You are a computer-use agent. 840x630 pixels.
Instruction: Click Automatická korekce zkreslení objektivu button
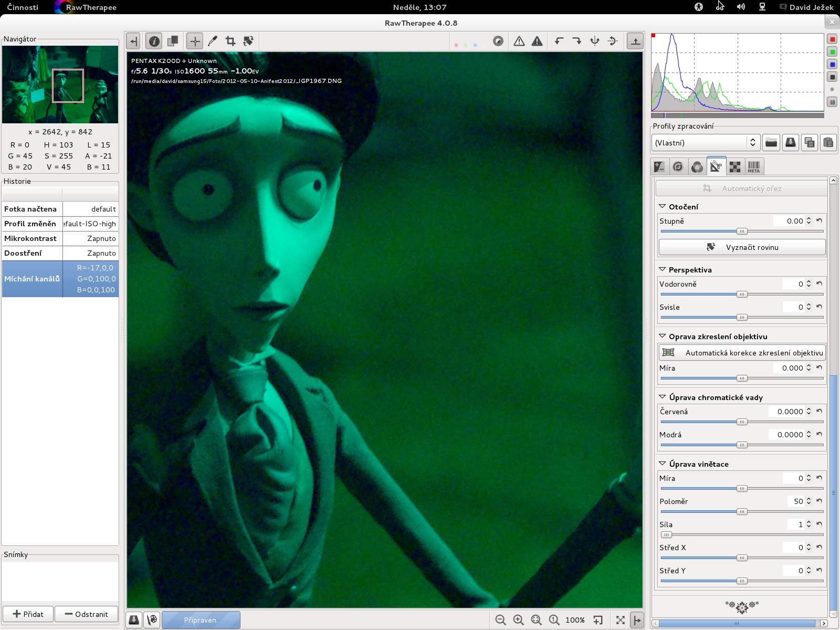pyautogui.click(x=742, y=353)
